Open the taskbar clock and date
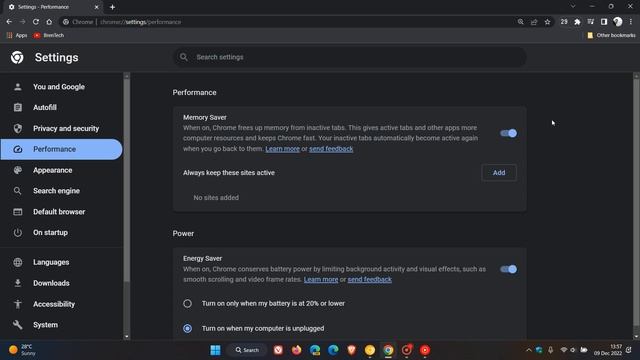 pos(608,350)
